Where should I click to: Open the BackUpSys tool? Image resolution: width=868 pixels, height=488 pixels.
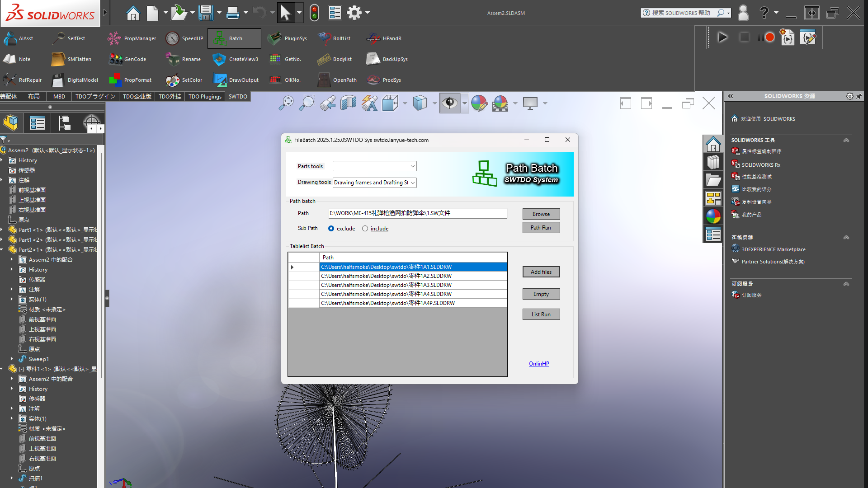pos(373,59)
